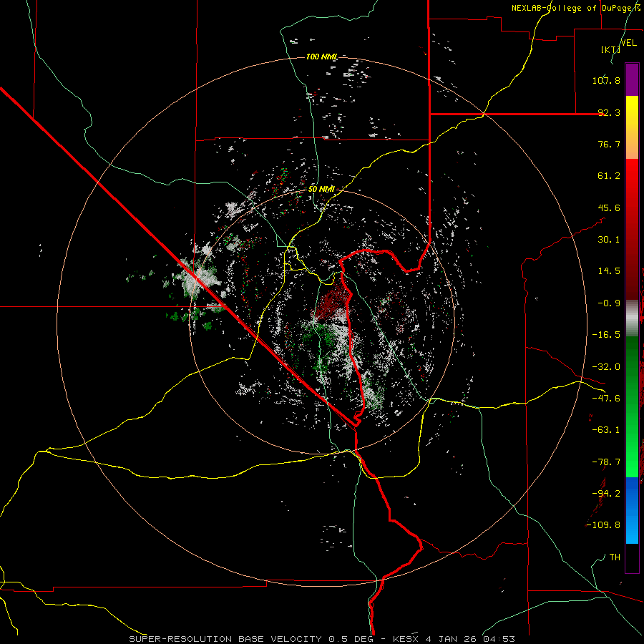This screenshot has height=644, width=644.
Task: Pick the blue segment of the velocity scale
Action: point(632,510)
